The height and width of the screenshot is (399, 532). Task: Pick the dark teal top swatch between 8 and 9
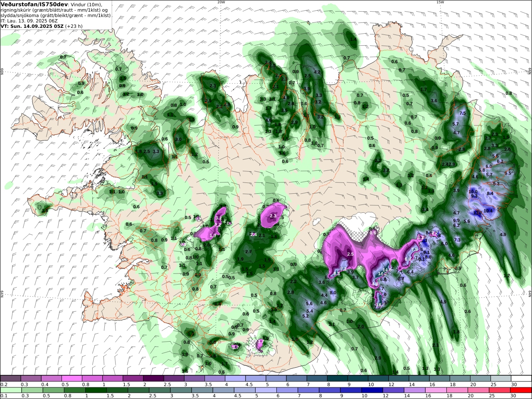(x=337, y=379)
